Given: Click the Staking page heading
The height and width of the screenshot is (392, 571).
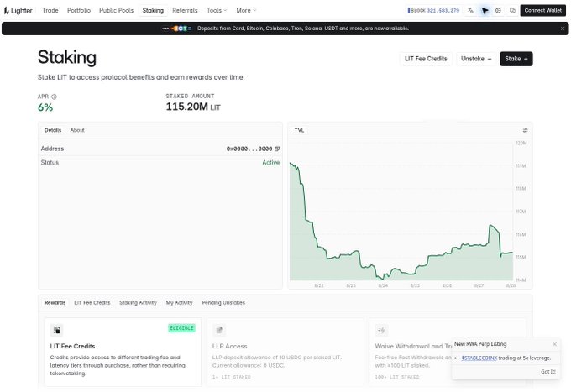Looking at the screenshot, I should coord(67,57).
